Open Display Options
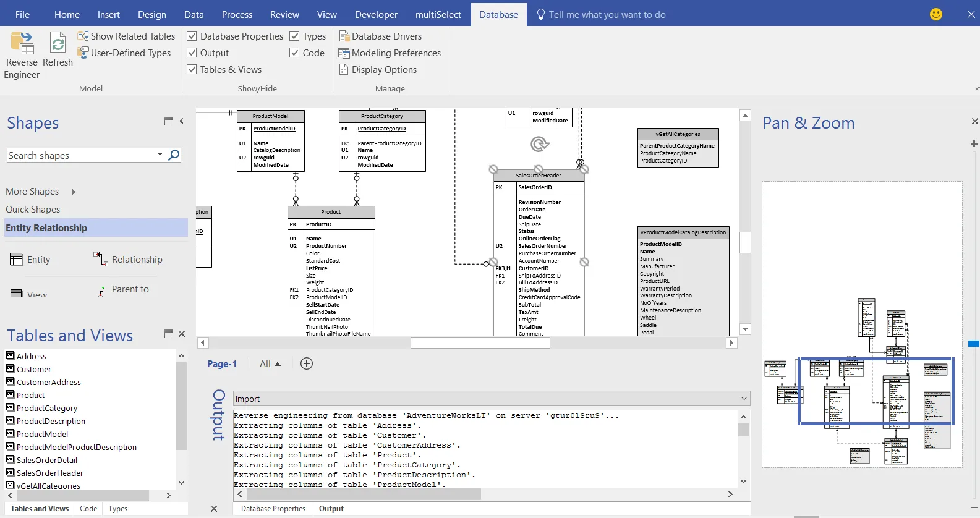 tap(378, 70)
